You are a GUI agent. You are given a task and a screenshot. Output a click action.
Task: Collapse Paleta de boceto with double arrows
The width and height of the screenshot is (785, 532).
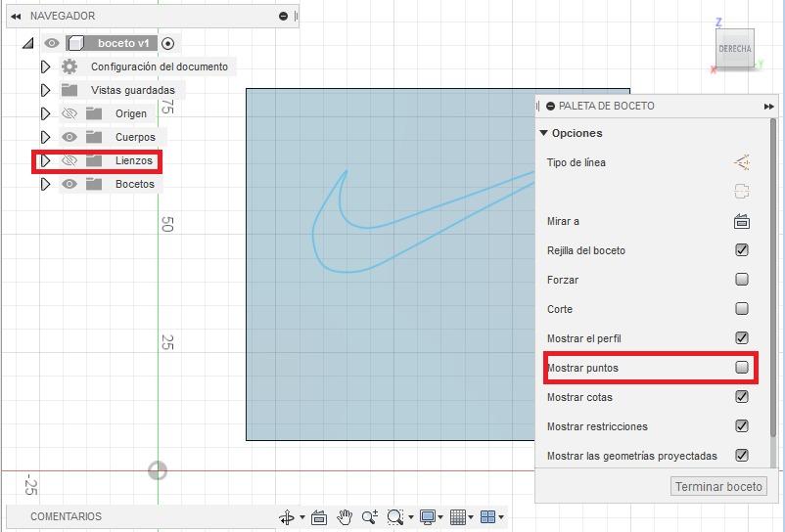(x=769, y=107)
